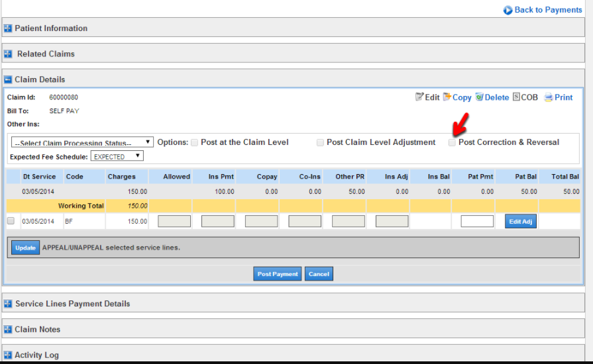This screenshot has height=364, width=593.
Task: Click the Copy claim icon
Action: click(x=447, y=97)
